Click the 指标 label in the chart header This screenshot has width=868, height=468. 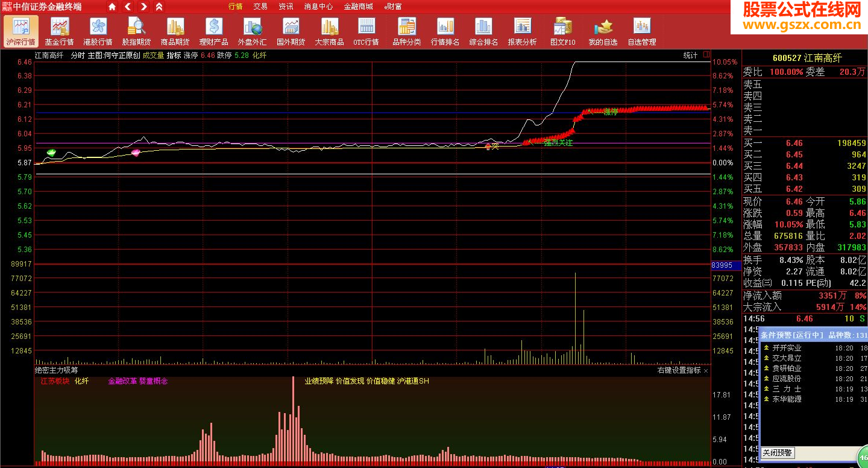(x=174, y=55)
